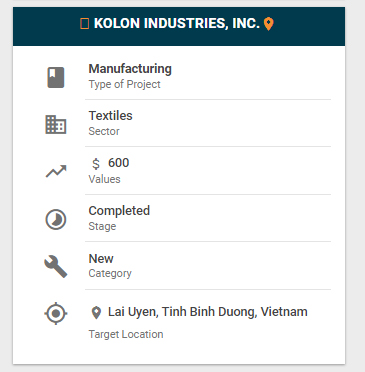Click the orange map pin beside company title
This screenshot has width=365, height=372.
click(x=269, y=24)
